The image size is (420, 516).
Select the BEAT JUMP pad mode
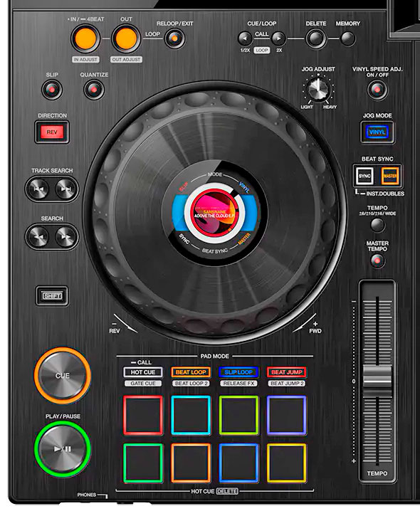[287, 372]
